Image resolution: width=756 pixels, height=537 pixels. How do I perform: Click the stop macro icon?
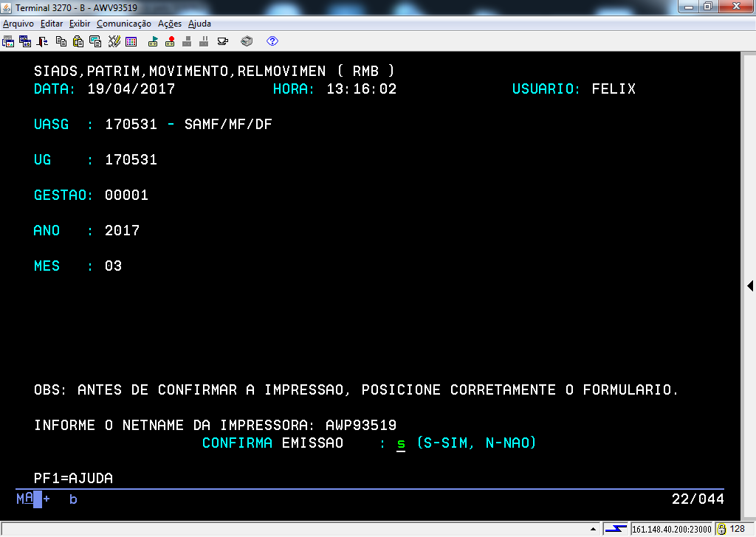pyautogui.click(x=187, y=41)
